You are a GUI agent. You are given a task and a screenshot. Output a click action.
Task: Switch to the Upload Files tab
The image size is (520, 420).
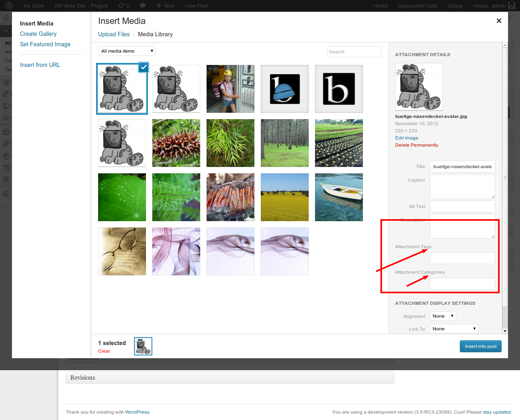click(x=114, y=34)
